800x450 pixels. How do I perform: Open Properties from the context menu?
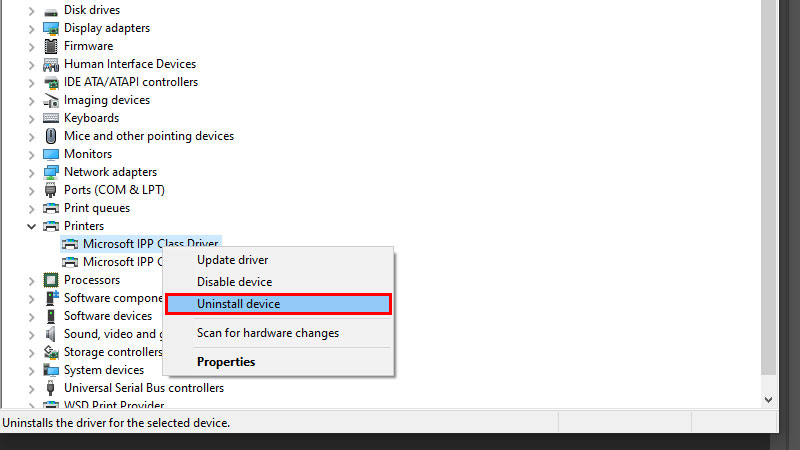pos(279,362)
